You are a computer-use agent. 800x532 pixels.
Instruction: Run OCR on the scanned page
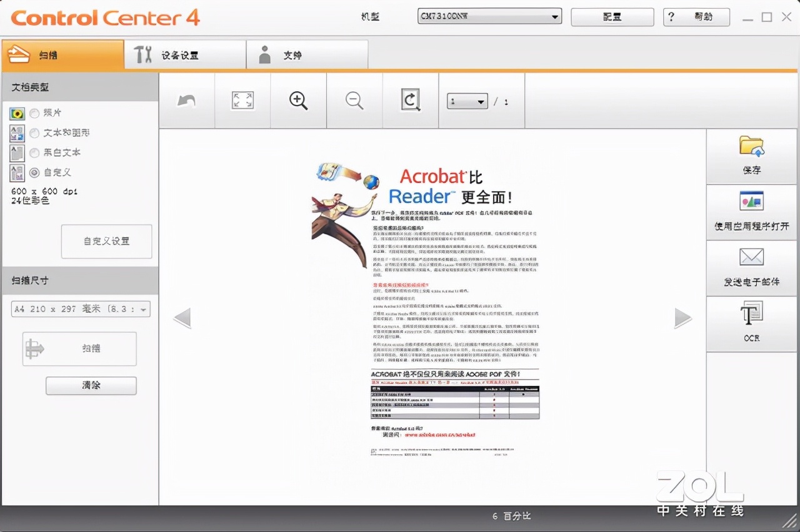pyautogui.click(x=752, y=323)
